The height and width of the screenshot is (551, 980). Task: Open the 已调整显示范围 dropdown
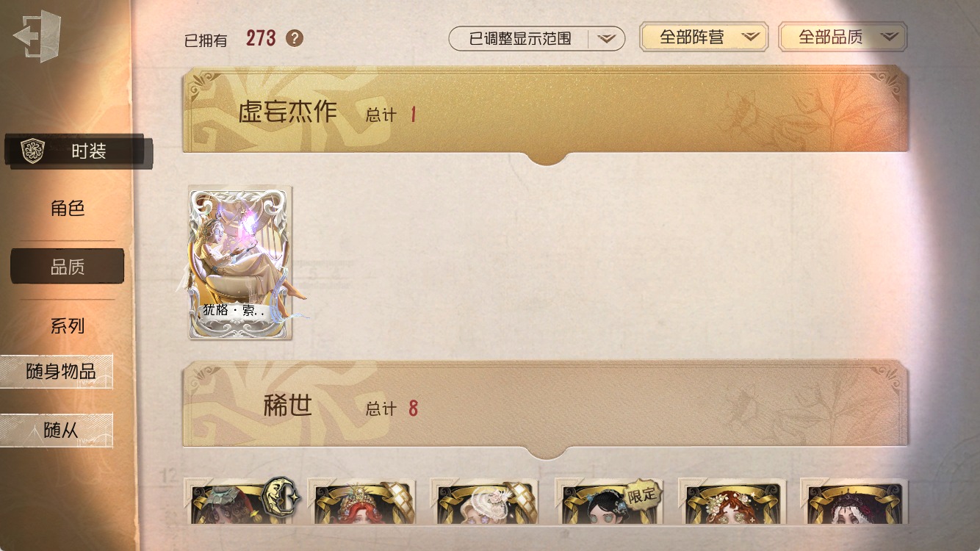pos(536,38)
